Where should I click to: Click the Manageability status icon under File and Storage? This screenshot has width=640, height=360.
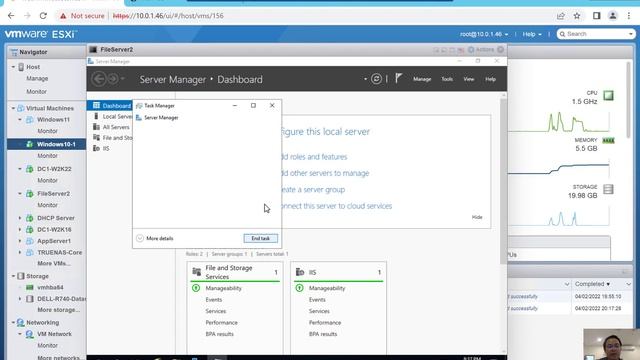tap(196, 288)
